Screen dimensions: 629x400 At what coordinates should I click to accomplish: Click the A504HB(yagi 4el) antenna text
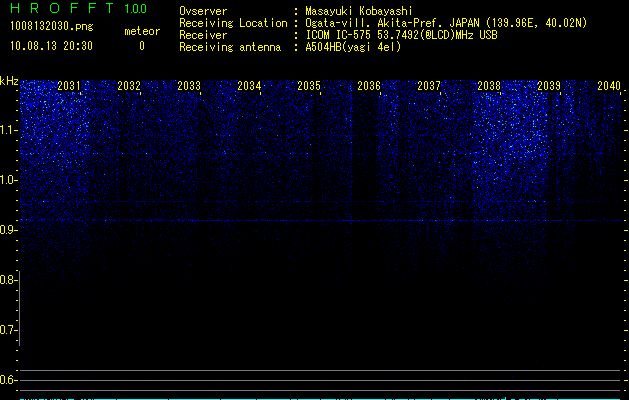[353, 47]
